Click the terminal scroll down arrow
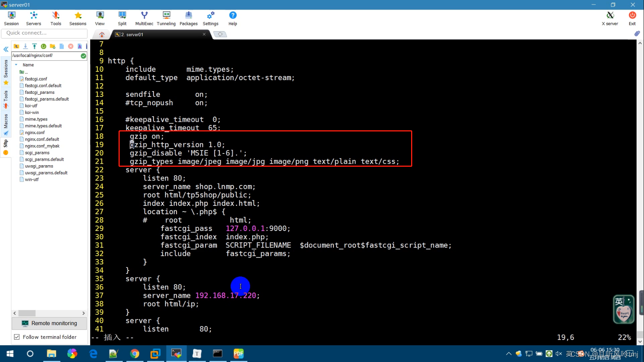Viewport: 644px width, 362px height. 640,341
